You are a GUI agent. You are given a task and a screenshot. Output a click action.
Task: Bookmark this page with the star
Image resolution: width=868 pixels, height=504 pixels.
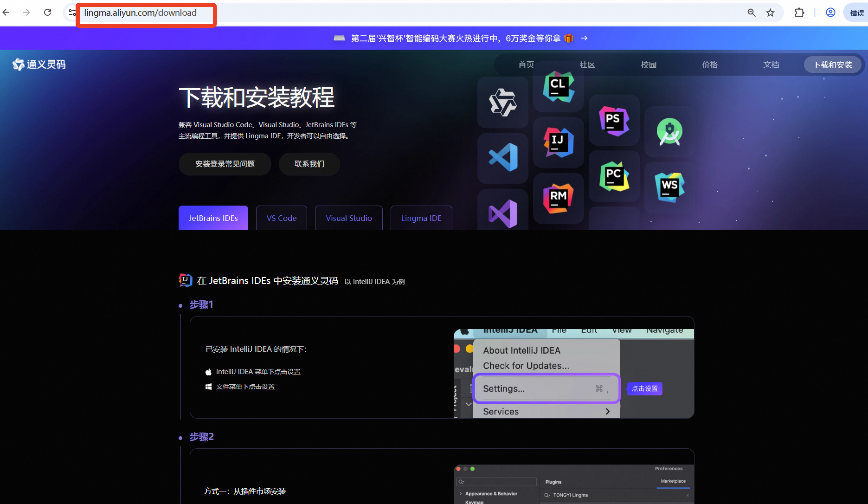[771, 13]
